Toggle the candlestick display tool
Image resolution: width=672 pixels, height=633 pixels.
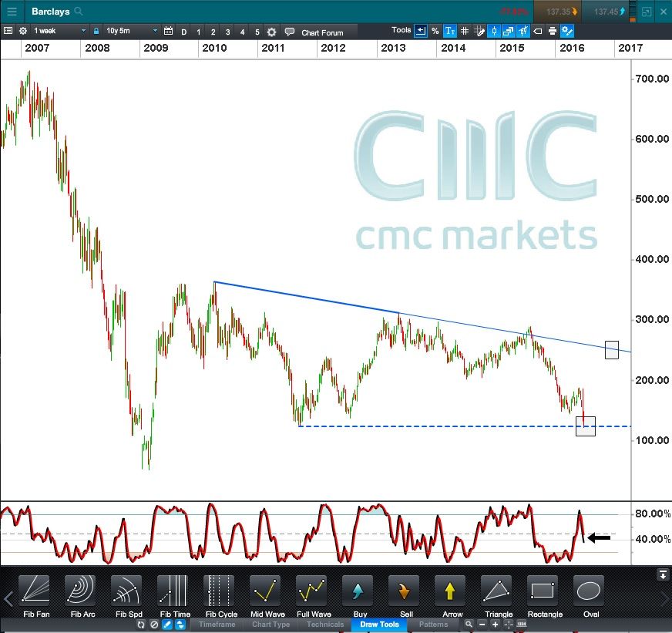tap(494, 31)
